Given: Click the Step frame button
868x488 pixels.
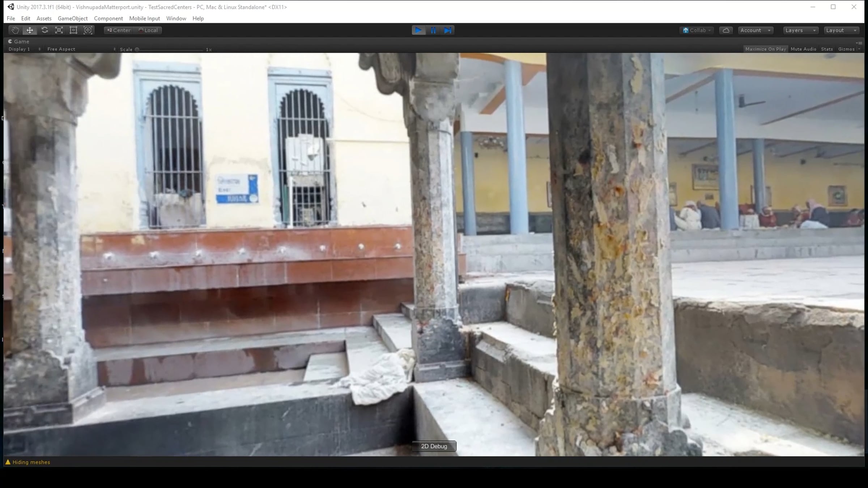Looking at the screenshot, I should (x=447, y=30).
